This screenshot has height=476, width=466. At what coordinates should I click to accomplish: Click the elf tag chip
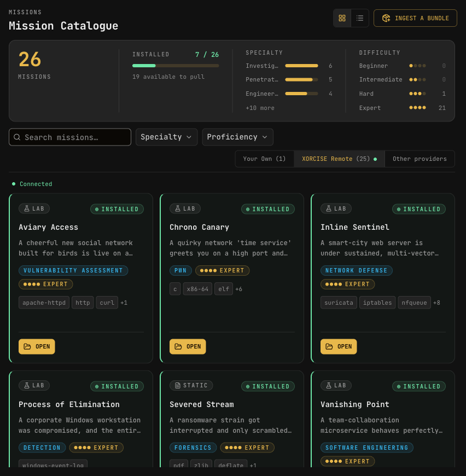click(224, 289)
